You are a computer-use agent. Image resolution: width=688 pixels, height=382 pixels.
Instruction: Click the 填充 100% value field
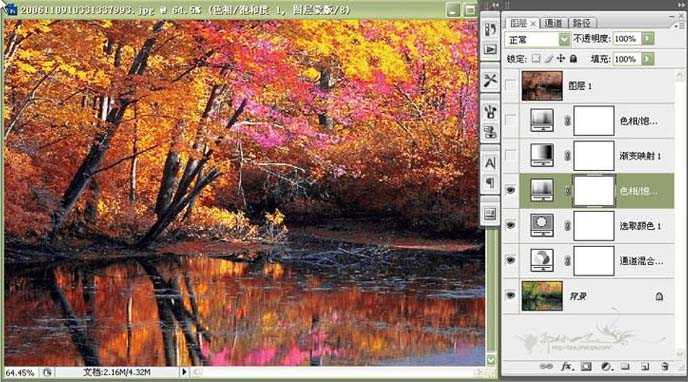627,59
